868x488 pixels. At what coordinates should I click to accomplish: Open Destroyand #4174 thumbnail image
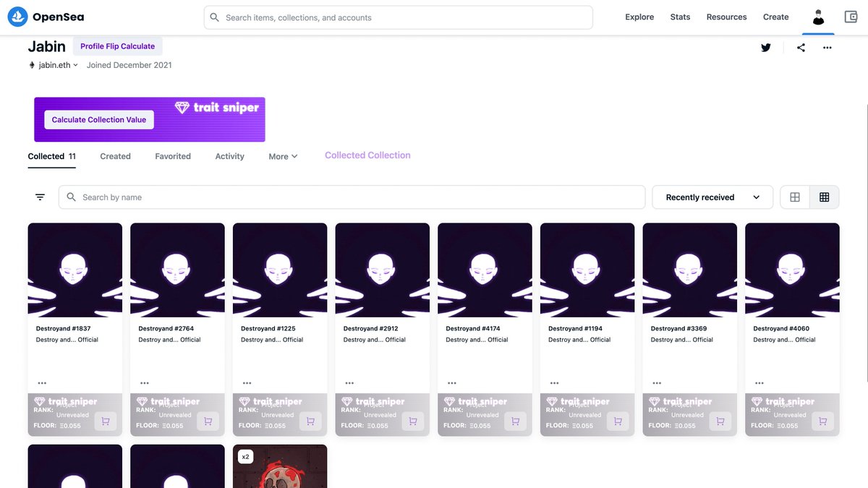click(x=485, y=270)
